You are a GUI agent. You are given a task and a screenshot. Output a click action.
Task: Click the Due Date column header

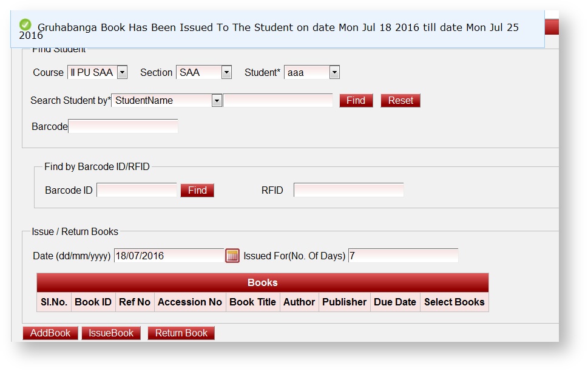395,302
